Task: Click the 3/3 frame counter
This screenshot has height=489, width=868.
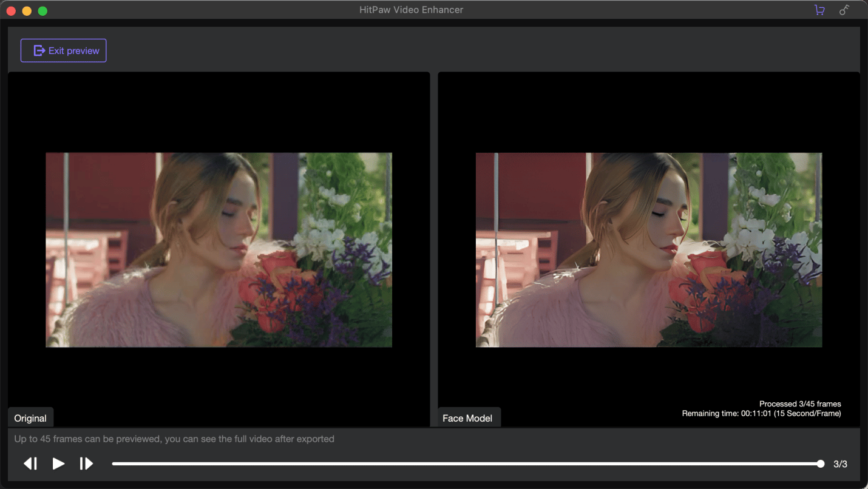Action: (x=840, y=464)
